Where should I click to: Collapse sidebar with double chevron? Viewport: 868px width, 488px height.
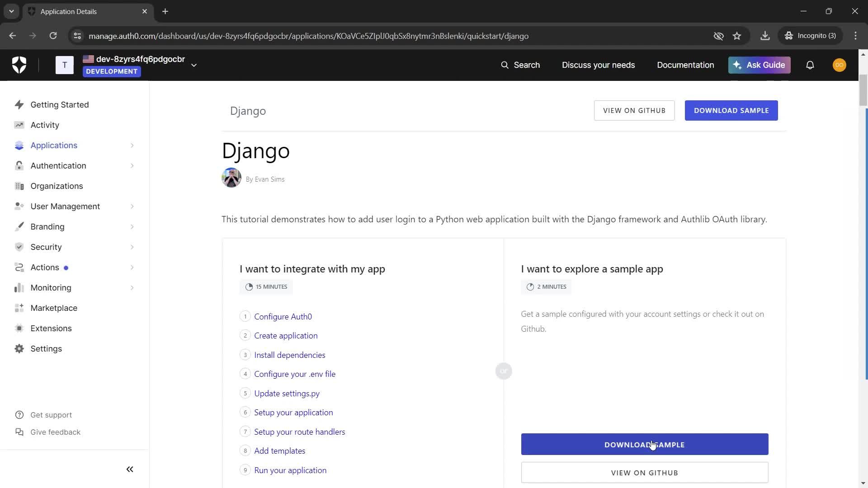(130, 469)
